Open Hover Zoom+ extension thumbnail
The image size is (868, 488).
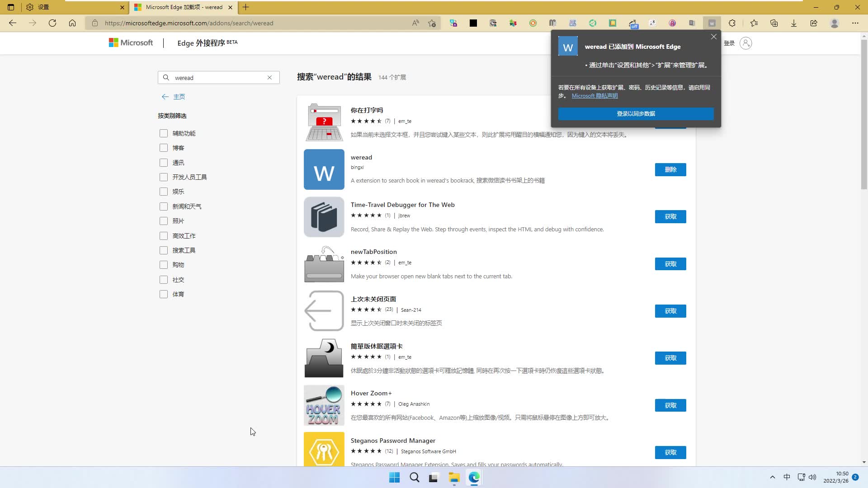pos(324,405)
